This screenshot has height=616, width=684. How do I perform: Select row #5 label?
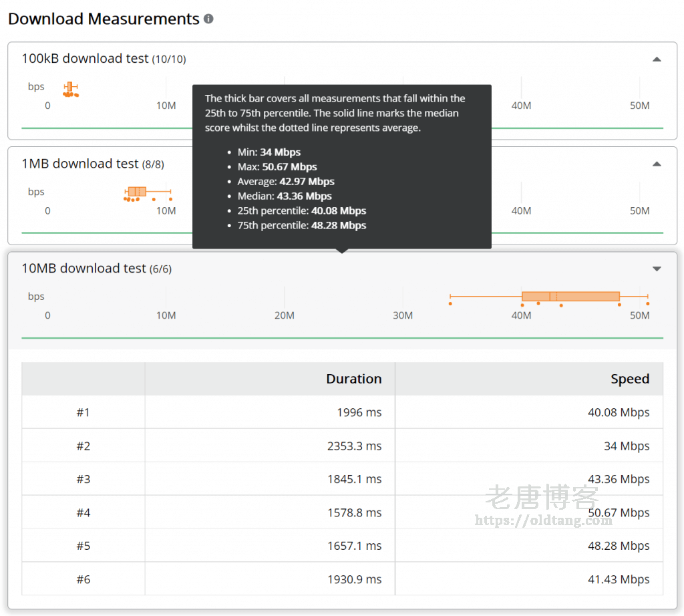tap(83, 546)
